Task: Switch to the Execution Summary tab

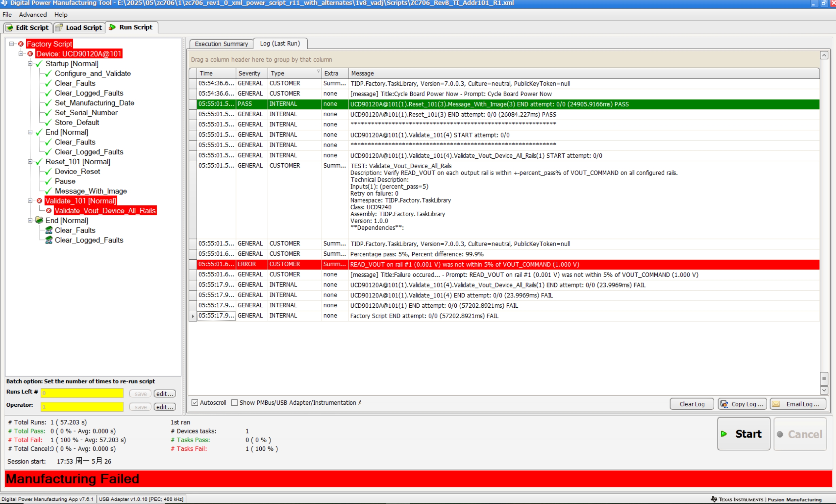Action: pyautogui.click(x=221, y=44)
